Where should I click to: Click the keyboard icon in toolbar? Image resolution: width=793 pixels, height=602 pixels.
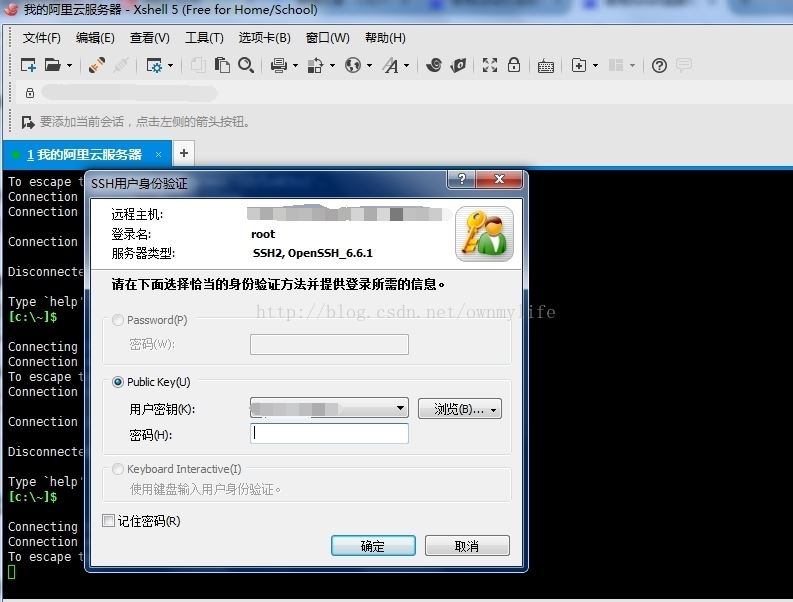pos(546,66)
